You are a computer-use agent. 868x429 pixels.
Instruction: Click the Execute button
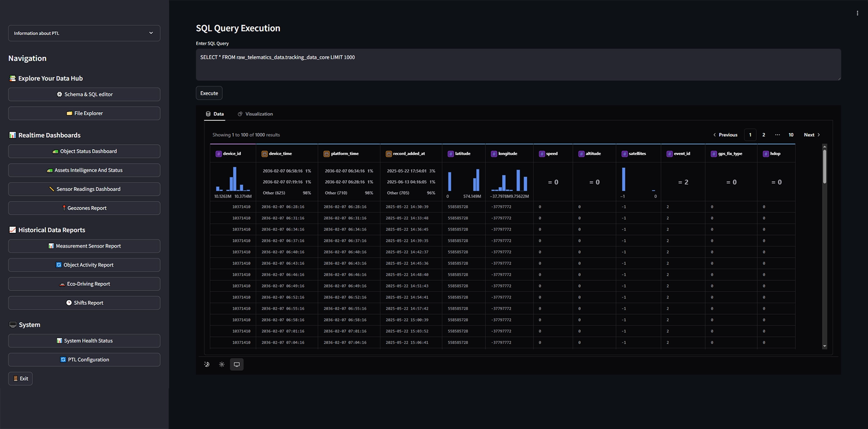(x=209, y=93)
